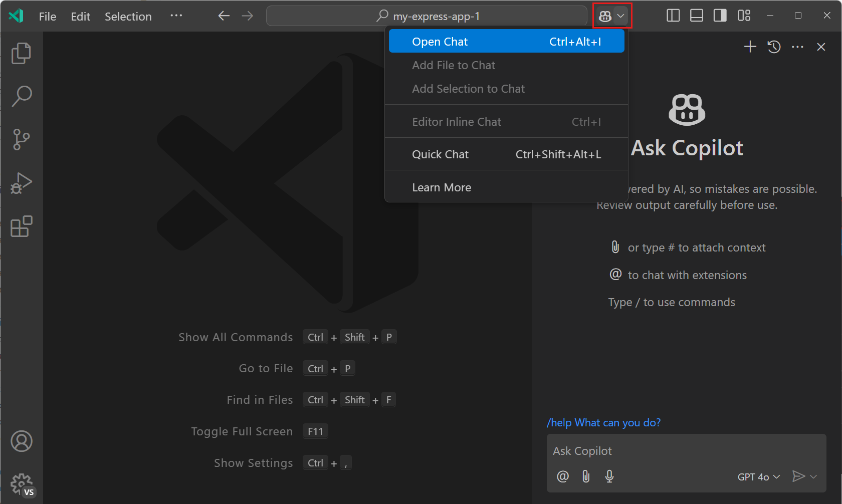Toggle the Secondary Side Bar
Screen dimensions: 842x504
tap(720, 16)
